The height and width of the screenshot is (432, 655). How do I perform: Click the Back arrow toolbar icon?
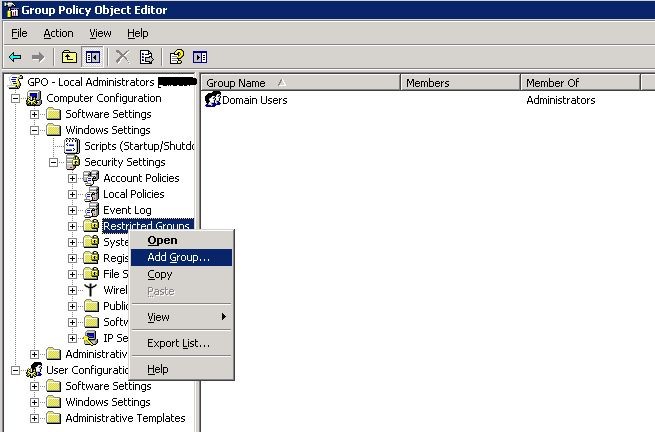(x=15, y=57)
